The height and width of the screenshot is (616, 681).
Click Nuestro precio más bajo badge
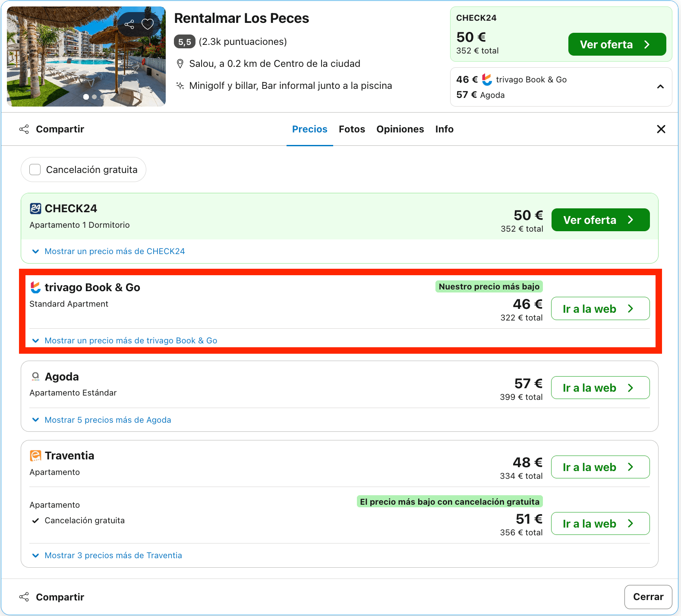489,286
